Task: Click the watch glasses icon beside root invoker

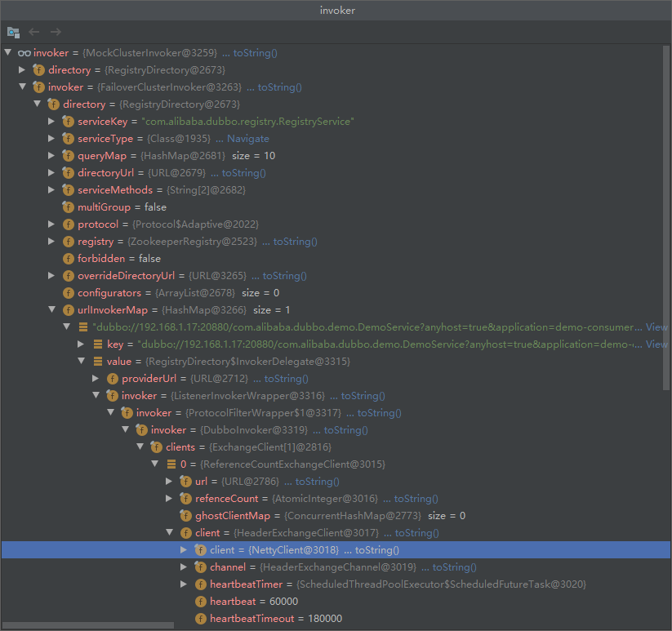Action: tap(24, 53)
